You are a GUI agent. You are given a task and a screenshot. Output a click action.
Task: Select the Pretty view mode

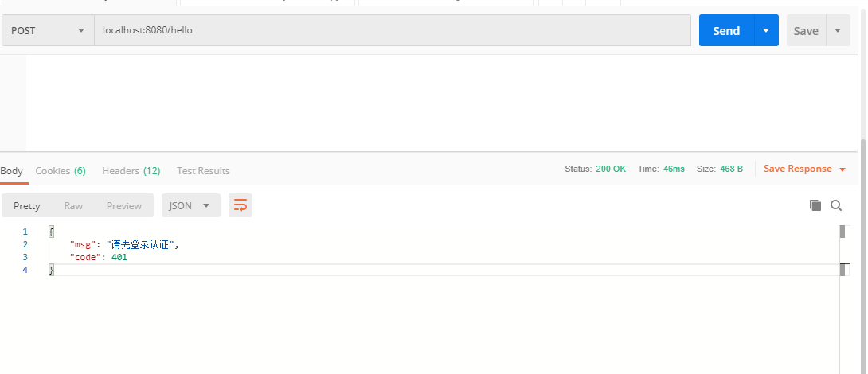26,205
